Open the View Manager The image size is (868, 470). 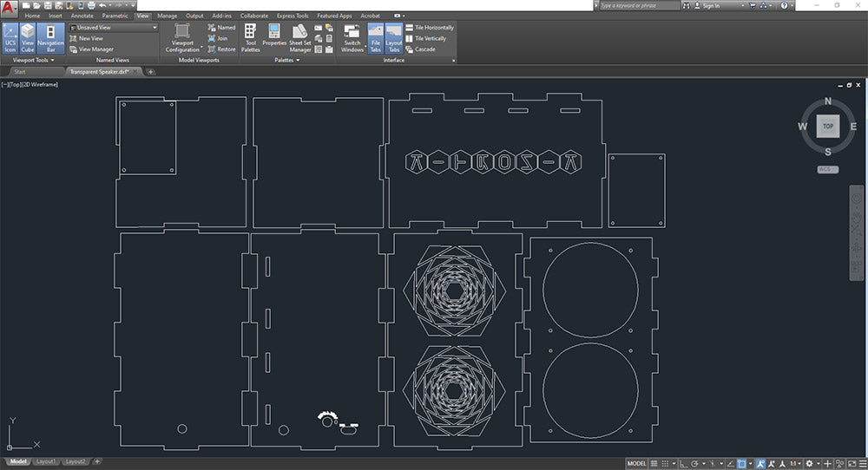click(95, 49)
